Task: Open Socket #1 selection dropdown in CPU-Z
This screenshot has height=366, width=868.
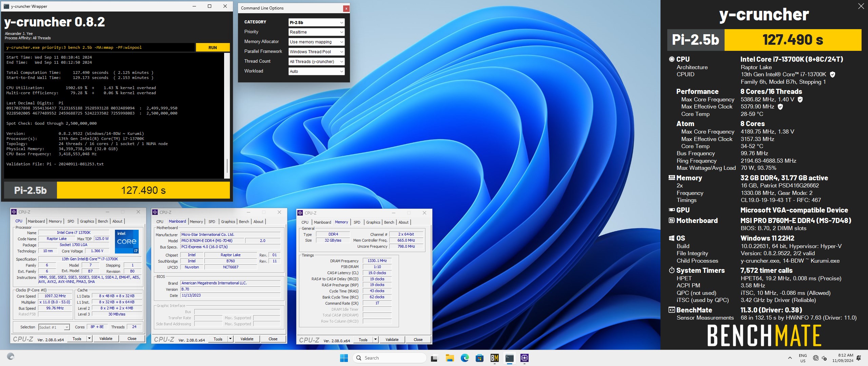Action: pos(54,327)
